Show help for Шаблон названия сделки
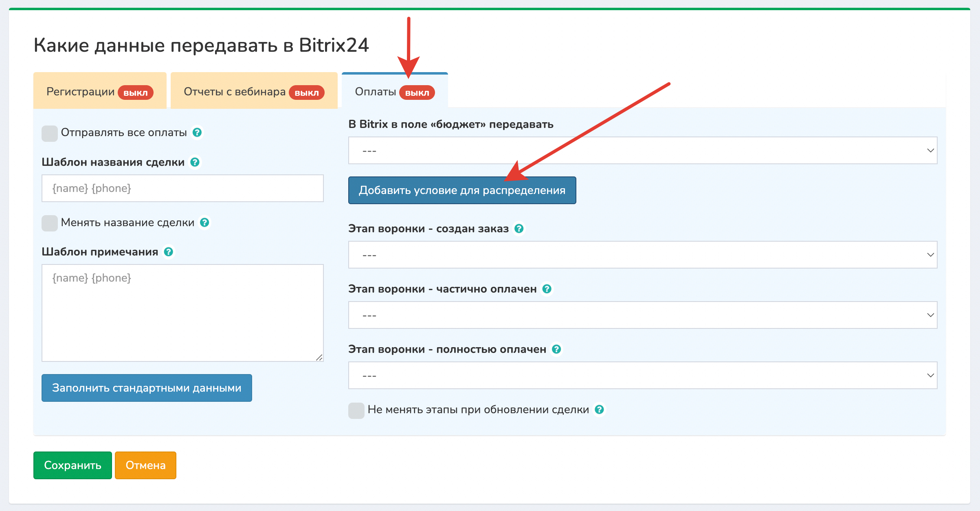This screenshot has height=511, width=980. [195, 162]
